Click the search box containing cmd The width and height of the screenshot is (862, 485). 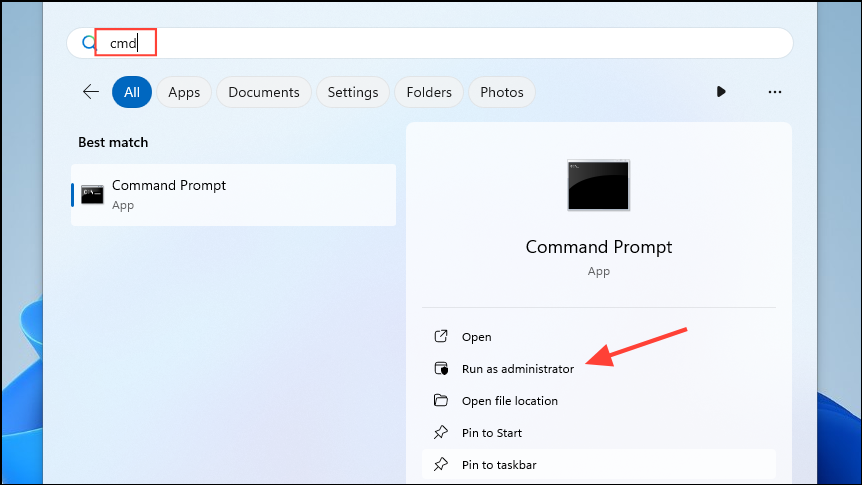[430, 43]
